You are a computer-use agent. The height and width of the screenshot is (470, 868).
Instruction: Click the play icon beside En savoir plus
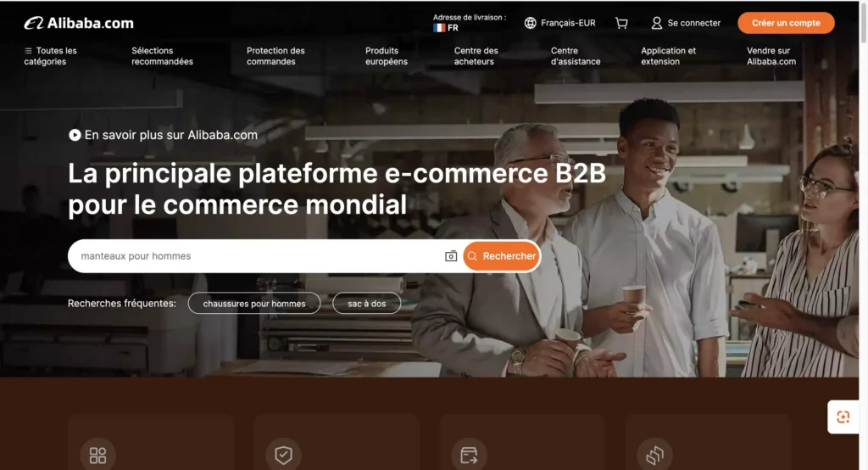pyautogui.click(x=75, y=135)
